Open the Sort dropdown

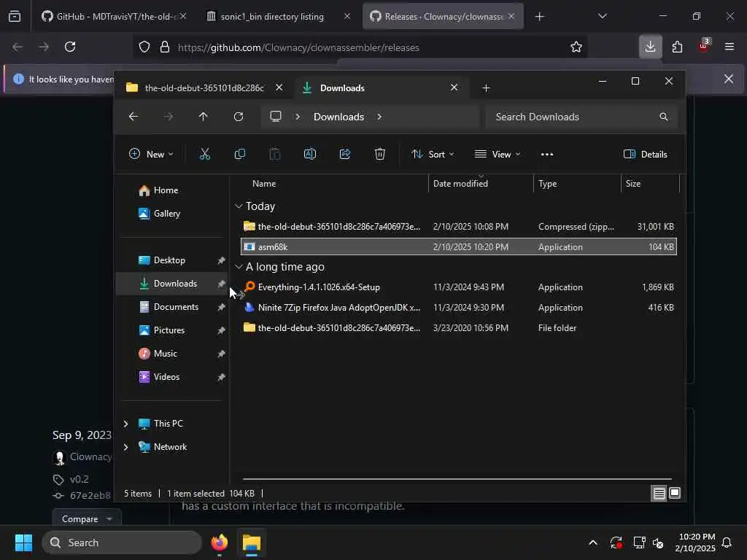(433, 155)
